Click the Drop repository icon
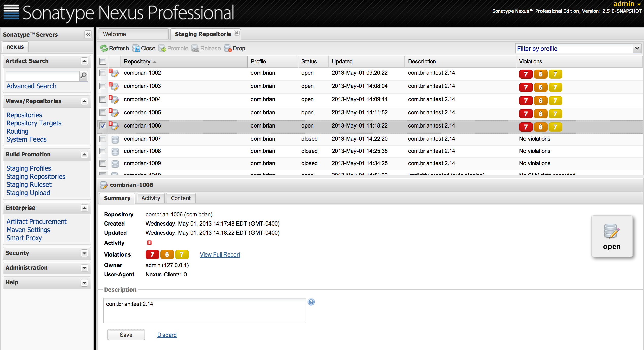The height and width of the screenshot is (350, 644). tap(227, 48)
